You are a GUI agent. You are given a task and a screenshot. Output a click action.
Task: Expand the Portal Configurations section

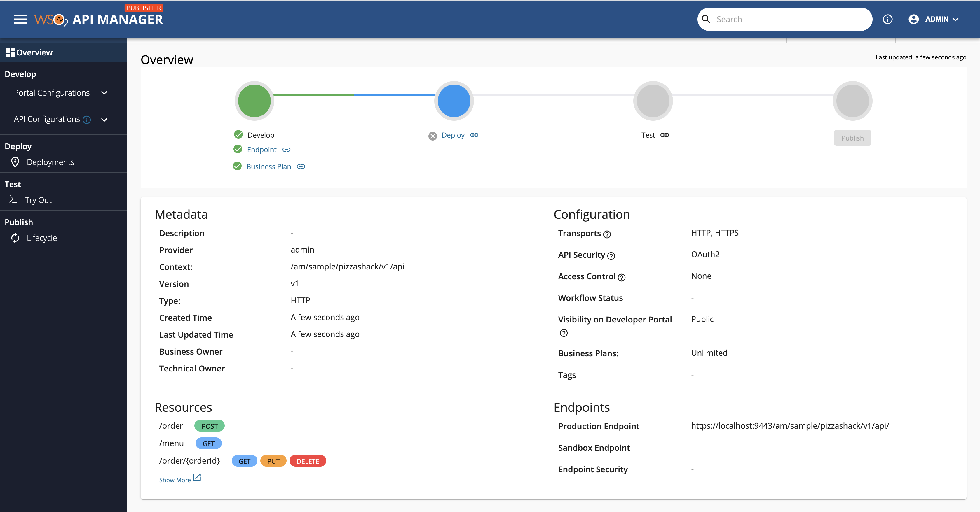tap(104, 92)
